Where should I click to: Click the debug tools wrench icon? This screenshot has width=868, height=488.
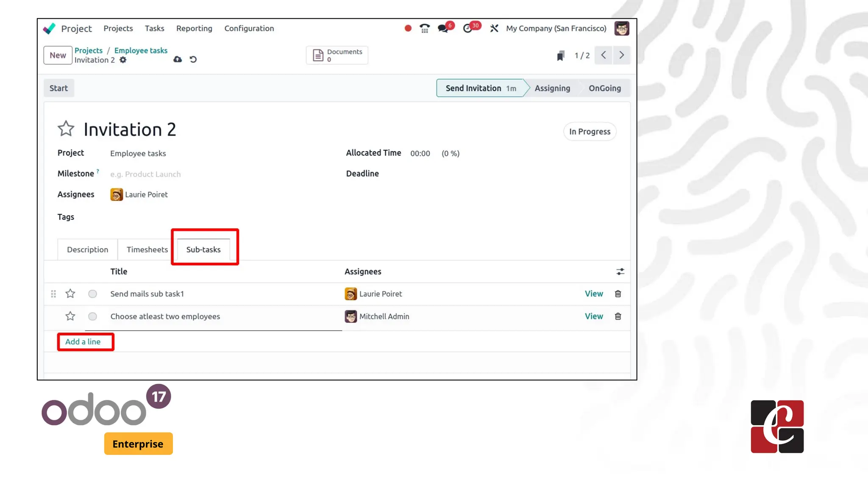(x=494, y=28)
